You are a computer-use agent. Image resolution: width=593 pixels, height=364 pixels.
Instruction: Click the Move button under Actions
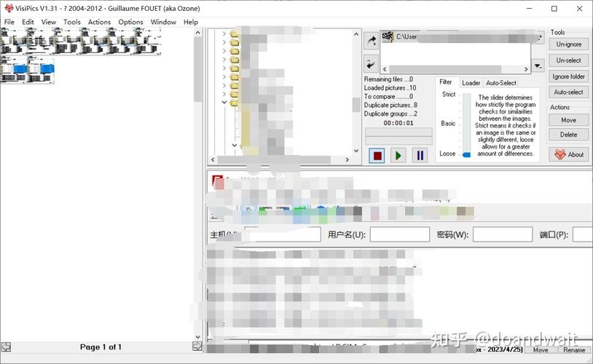(x=568, y=120)
